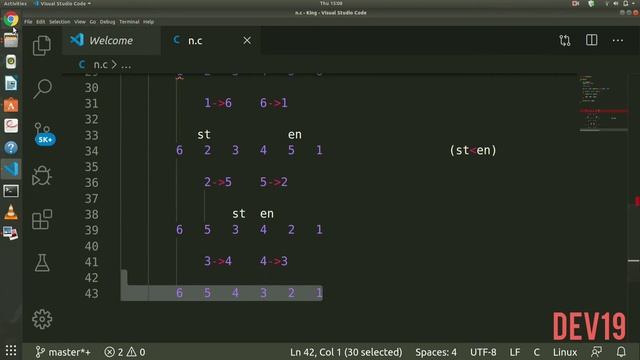Click 'st' label on line 33
Image resolution: width=640 pixels, height=360 pixels.
[204, 134]
